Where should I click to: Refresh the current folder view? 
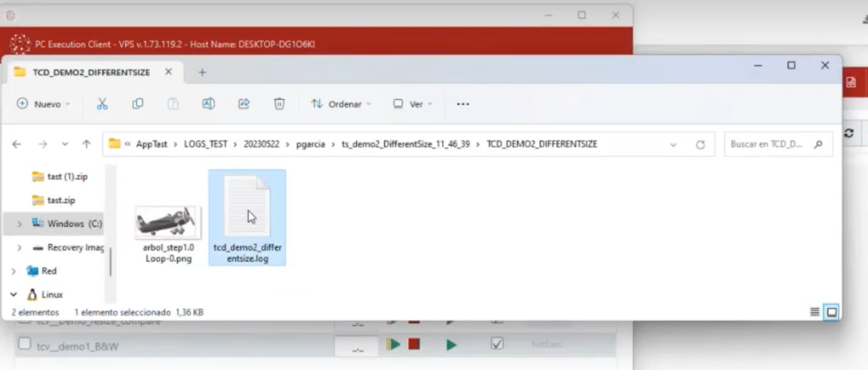[x=700, y=145]
